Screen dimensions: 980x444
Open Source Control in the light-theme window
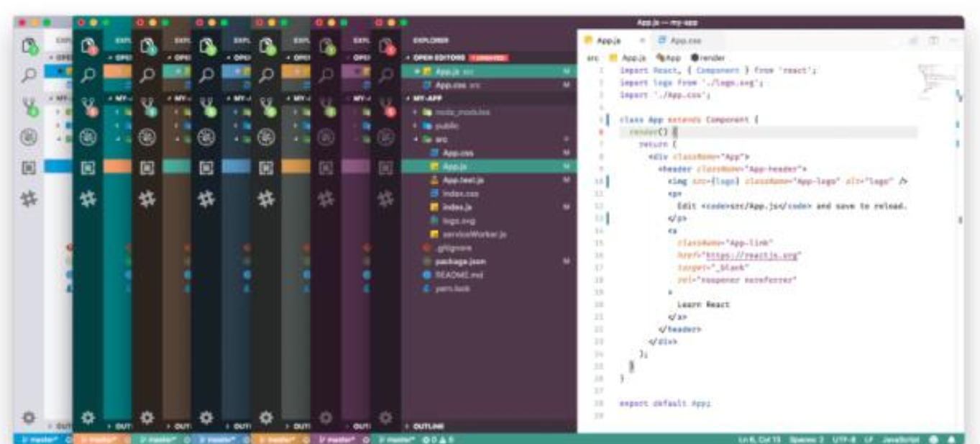coord(29,107)
